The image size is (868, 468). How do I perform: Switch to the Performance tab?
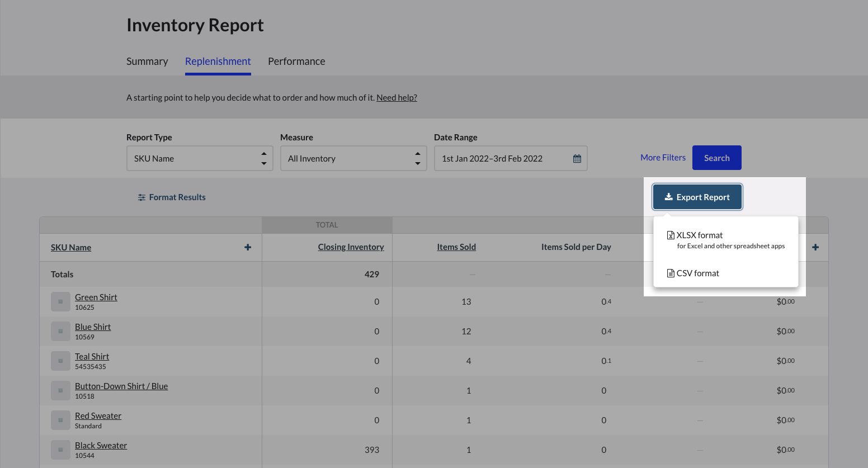296,62
